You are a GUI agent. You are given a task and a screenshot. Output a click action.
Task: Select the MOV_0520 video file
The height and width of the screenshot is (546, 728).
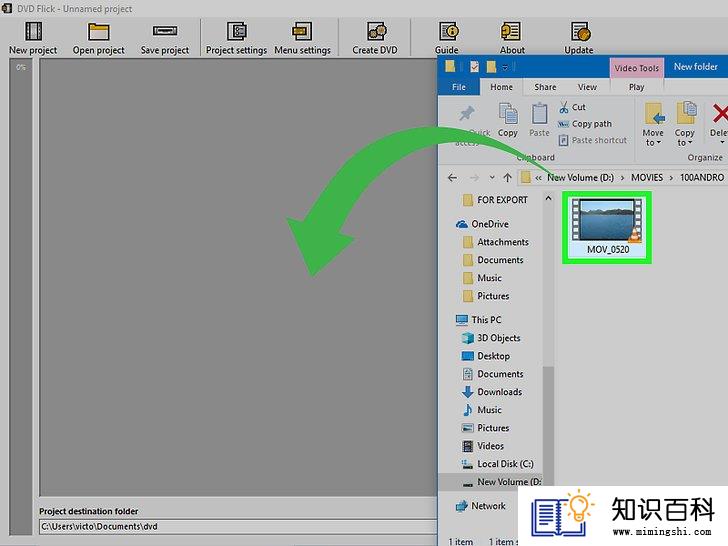click(607, 228)
